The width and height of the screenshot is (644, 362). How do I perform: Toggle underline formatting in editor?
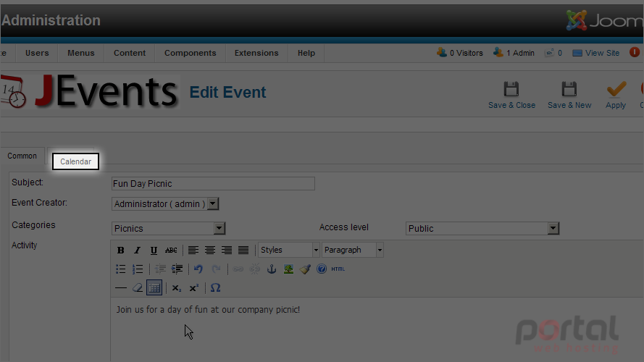[x=154, y=250]
